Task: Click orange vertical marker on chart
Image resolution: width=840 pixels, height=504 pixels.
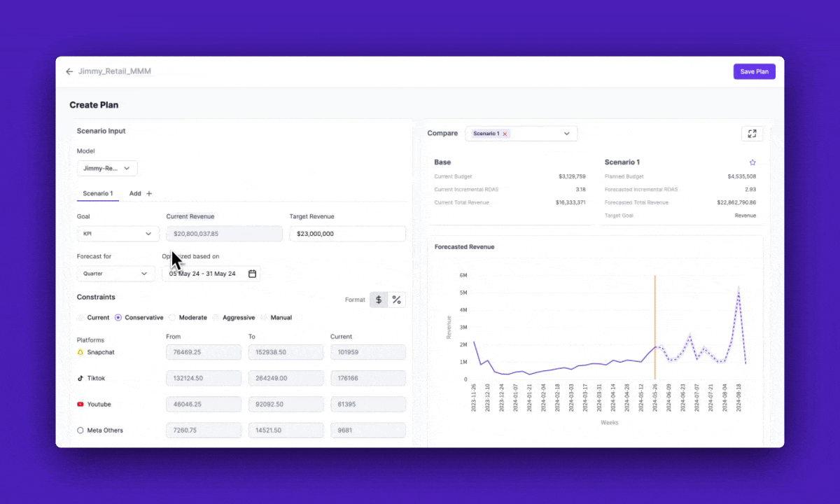Action: (x=655, y=327)
